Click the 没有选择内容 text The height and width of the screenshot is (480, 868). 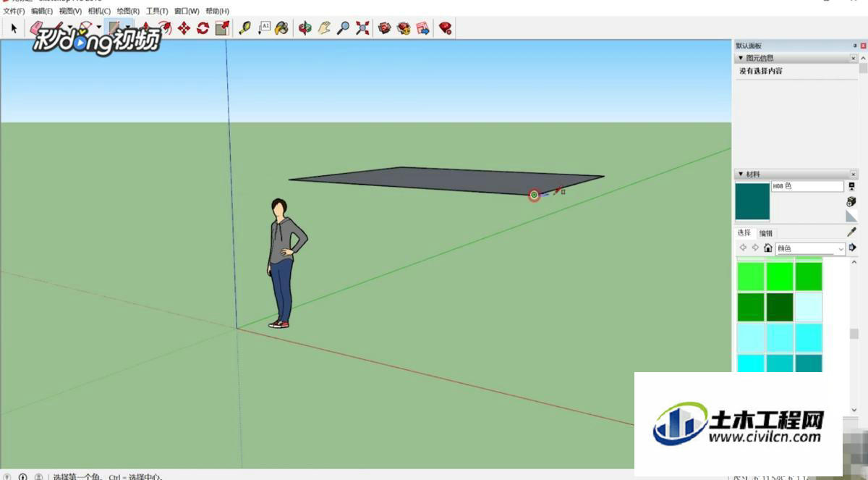pyautogui.click(x=760, y=71)
